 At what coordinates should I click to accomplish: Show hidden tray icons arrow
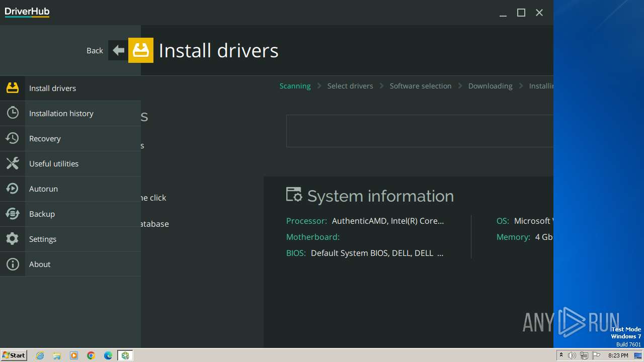pyautogui.click(x=561, y=355)
